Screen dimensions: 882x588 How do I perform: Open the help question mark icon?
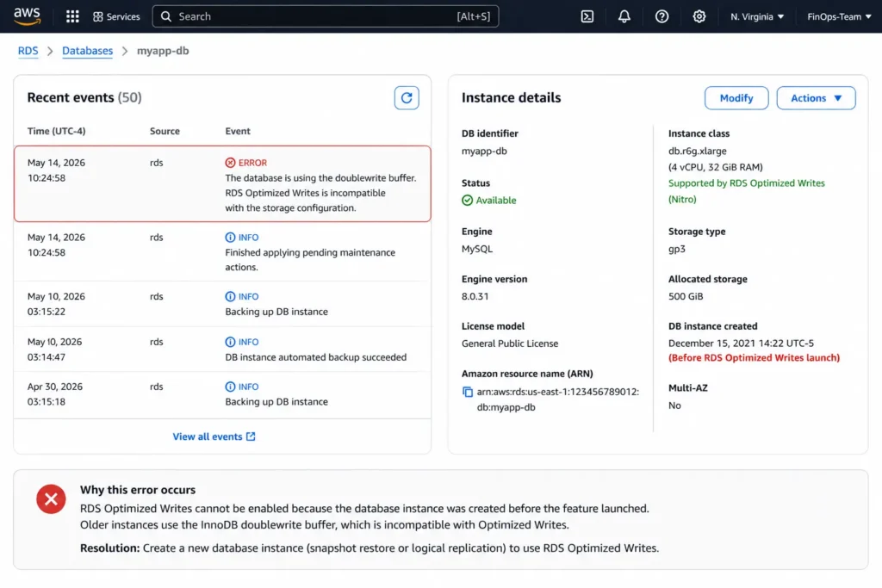pyautogui.click(x=661, y=17)
